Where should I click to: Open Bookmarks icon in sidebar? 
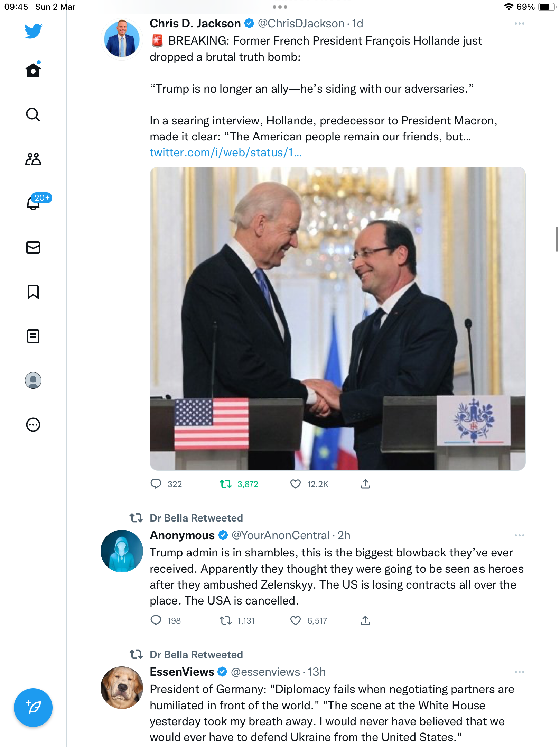tap(33, 292)
